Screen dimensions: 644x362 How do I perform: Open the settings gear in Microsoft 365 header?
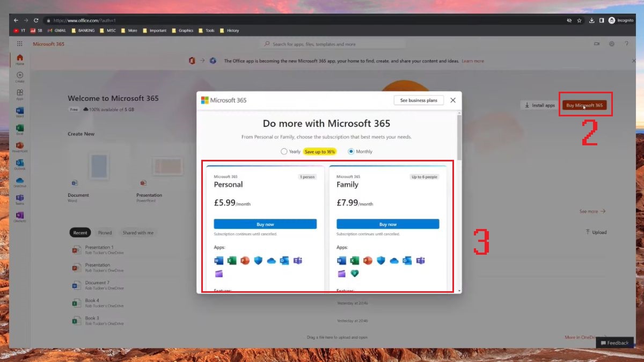(x=611, y=44)
